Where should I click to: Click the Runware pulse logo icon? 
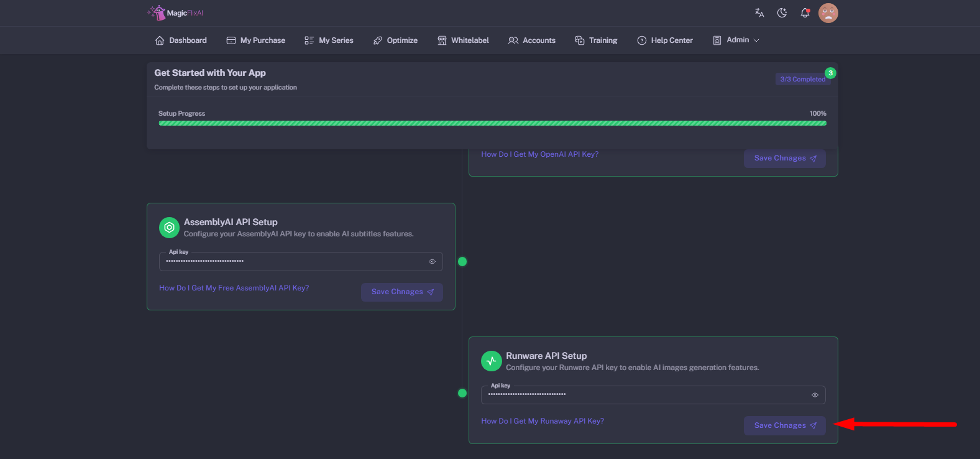click(x=492, y=361)
